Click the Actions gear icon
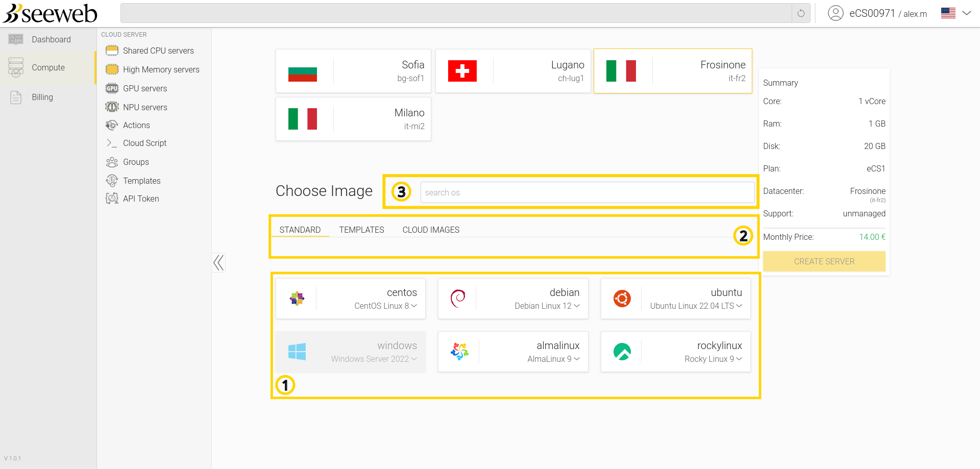Screen dimensions: 980x469 pyautogui.click(x=112, y=125)
